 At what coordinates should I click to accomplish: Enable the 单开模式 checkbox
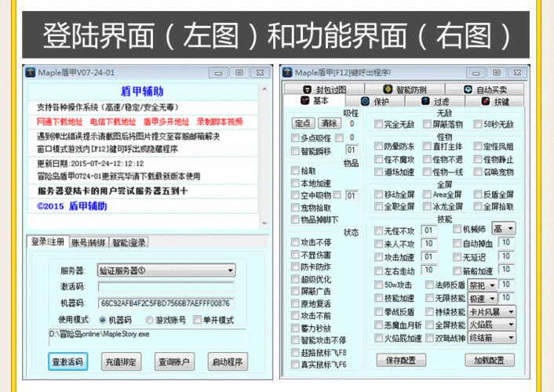tap(197, 320)
